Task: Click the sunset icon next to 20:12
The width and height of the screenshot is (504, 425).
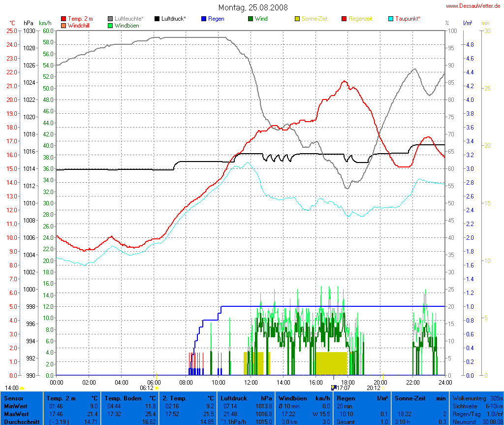Action: [382, 388]
